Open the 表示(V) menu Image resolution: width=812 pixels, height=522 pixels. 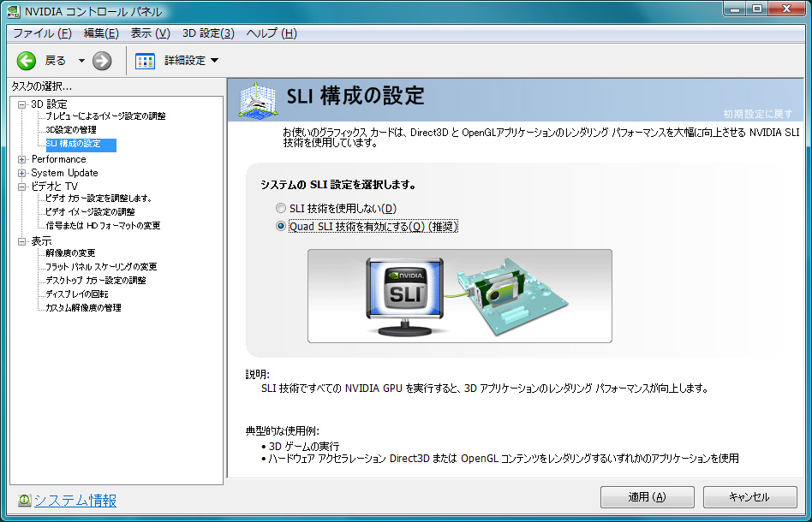coord(150,33)
